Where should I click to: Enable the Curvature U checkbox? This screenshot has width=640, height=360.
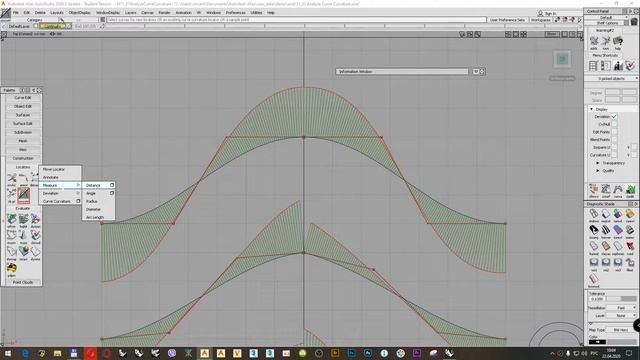point(614,155)
